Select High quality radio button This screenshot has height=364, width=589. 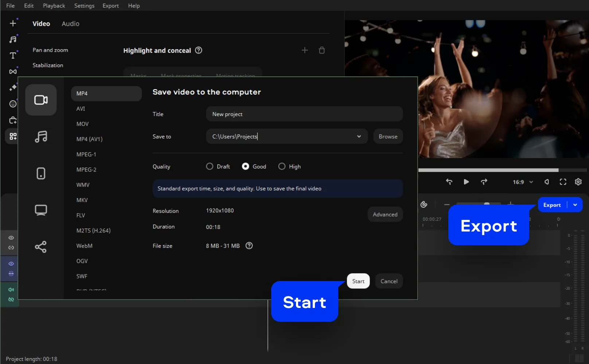click(282, 166)
